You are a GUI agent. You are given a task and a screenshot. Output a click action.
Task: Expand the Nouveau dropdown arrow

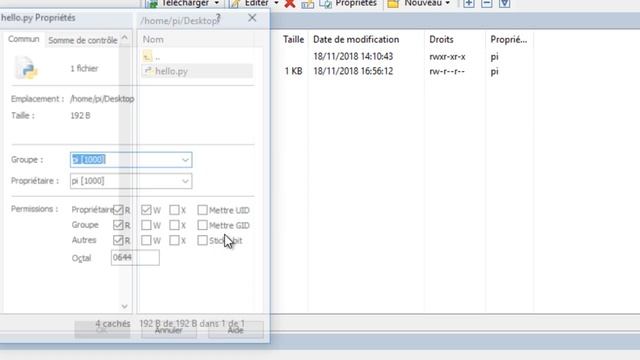pyautogui.click(x=448, y=3)
